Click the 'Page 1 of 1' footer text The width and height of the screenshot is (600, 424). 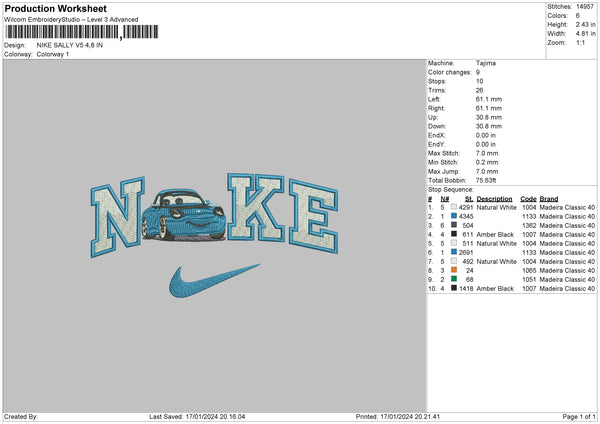click(x=579, y=416)
